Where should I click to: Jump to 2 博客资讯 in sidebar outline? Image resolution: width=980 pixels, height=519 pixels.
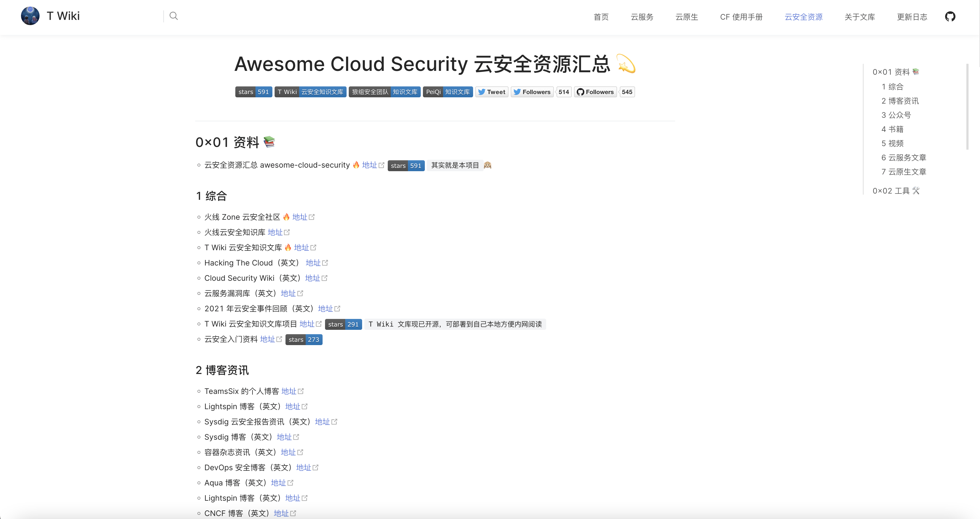click(x=900, y=101)
